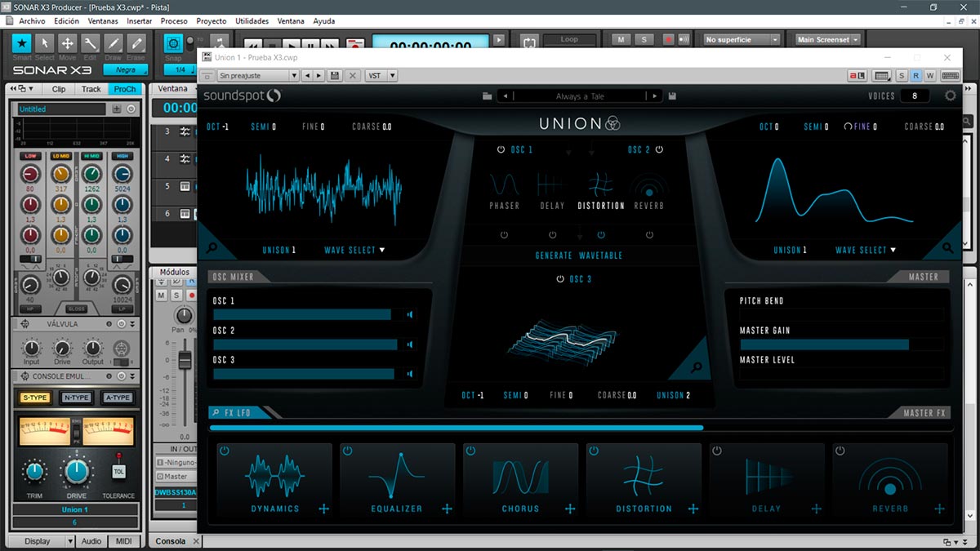Switch to Track tab in inspector
Image resolution: width=980 pixels, height=551 pixels.
[x=91, y=89]
